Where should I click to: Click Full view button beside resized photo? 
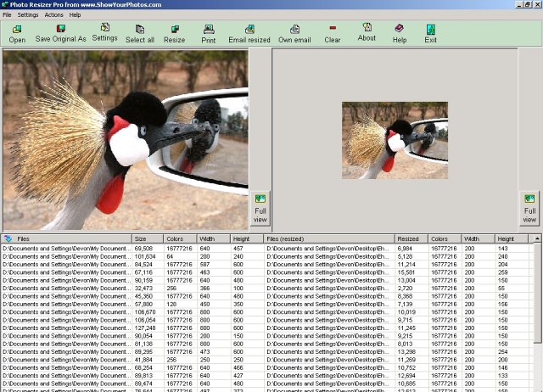tap(529, 209)
